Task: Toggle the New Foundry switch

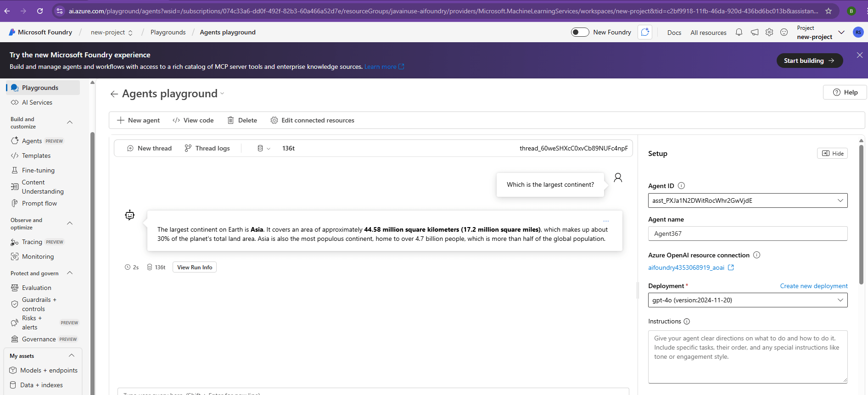Action: pos(580,32)
